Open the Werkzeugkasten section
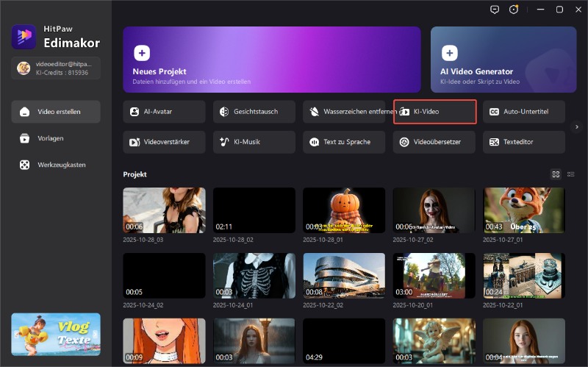The image size is (588, 367). [x=56, y=165]
